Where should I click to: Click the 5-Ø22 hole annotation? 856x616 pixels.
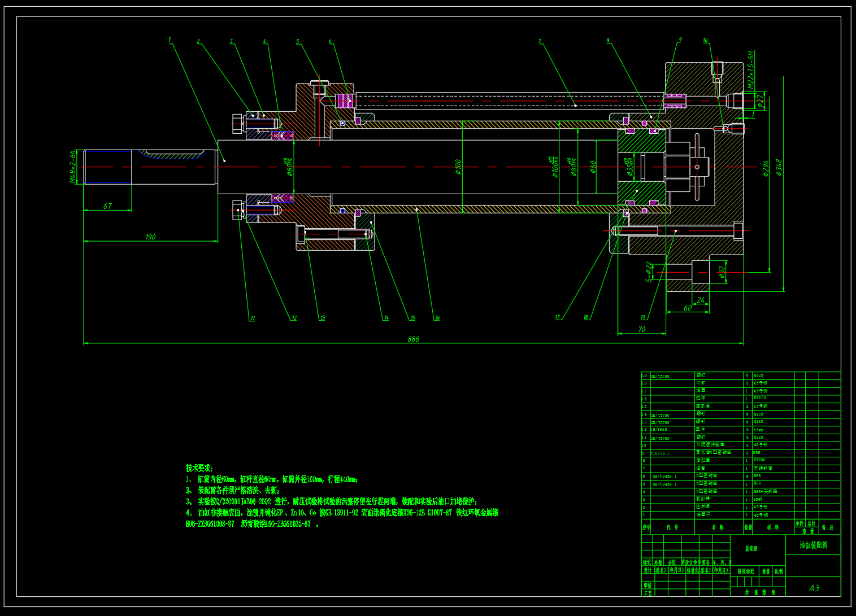pos(649,272)
